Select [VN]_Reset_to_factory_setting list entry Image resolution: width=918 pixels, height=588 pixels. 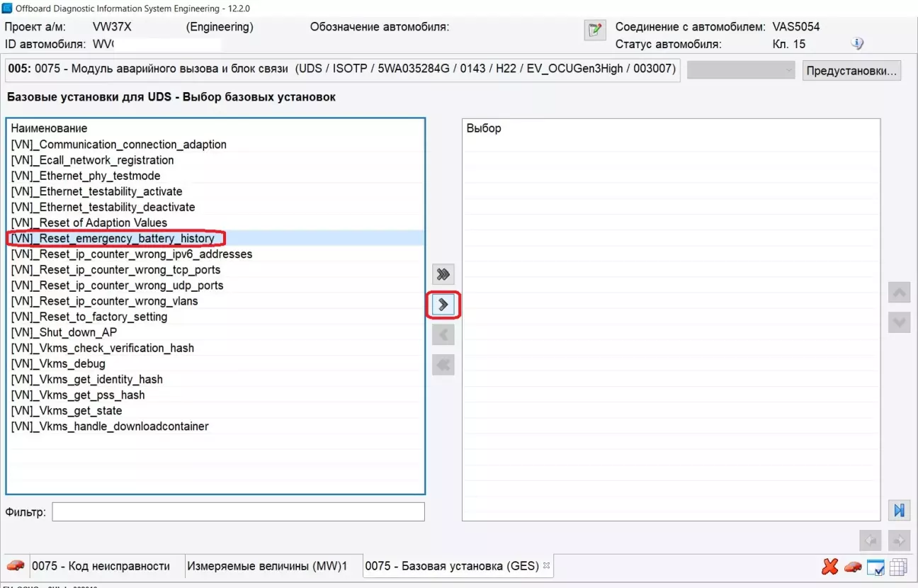click(89, 317)
